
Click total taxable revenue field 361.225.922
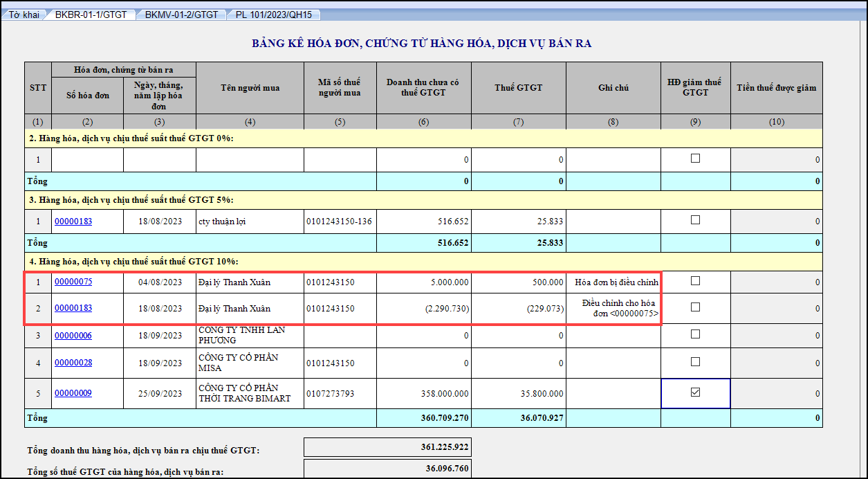click(x=387, y=447)
